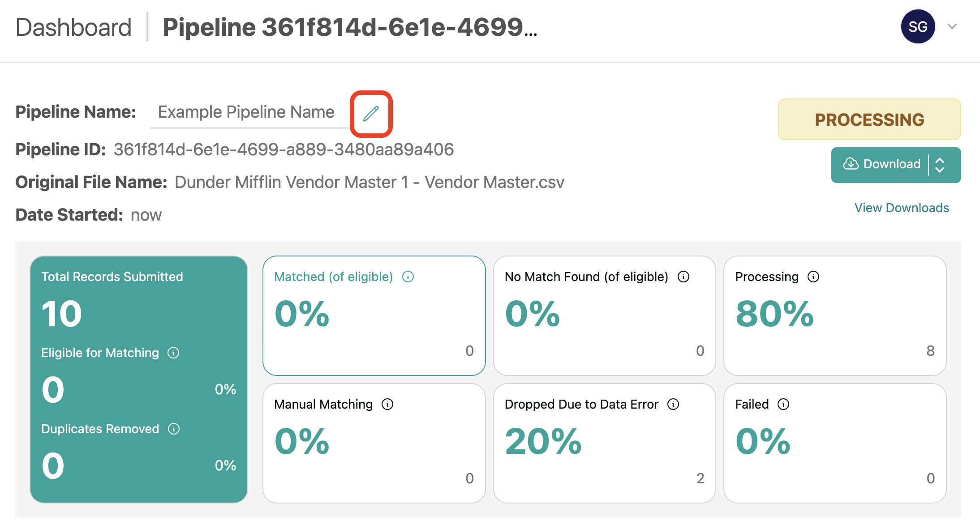
Task: Click the PROCESSING status badge
Action: click(869, 119)
